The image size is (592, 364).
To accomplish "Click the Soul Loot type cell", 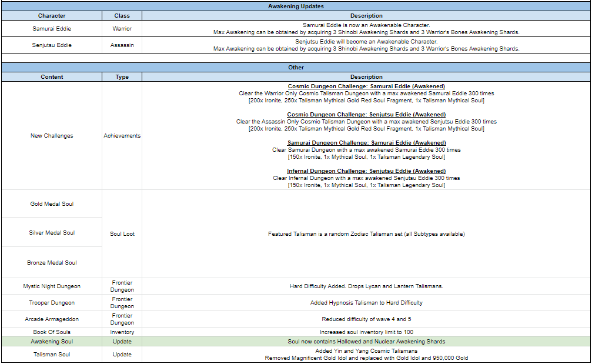I will [x=122, y=234].
